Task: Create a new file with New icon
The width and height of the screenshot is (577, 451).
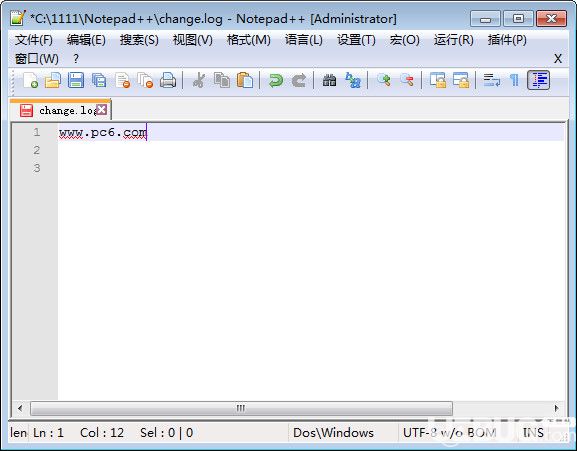Action: [x=31, y=80]
